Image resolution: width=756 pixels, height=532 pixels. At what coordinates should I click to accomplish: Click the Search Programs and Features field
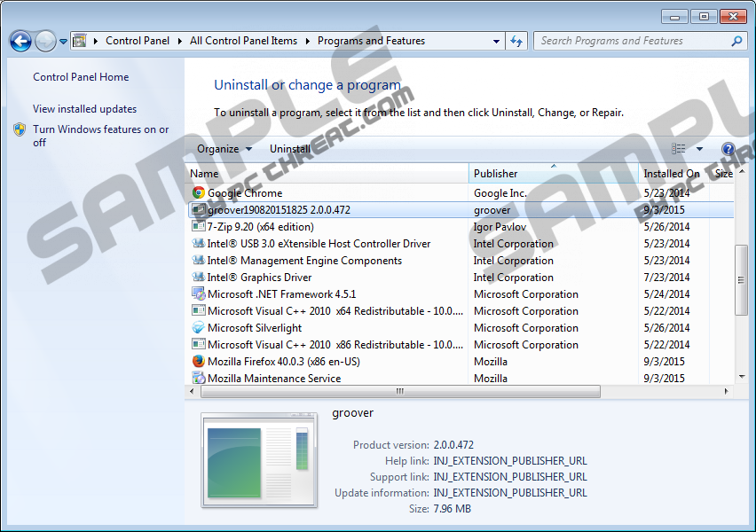[632, 41]
